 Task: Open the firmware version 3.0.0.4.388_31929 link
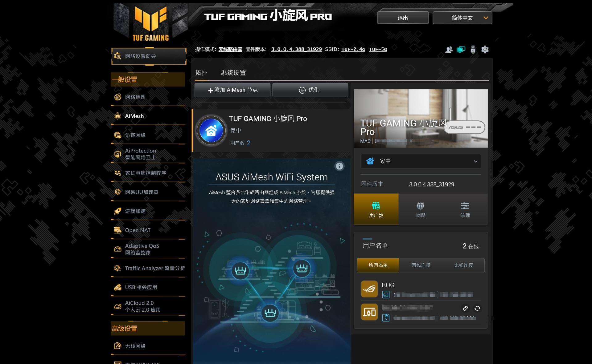click(x=432, y=184)
